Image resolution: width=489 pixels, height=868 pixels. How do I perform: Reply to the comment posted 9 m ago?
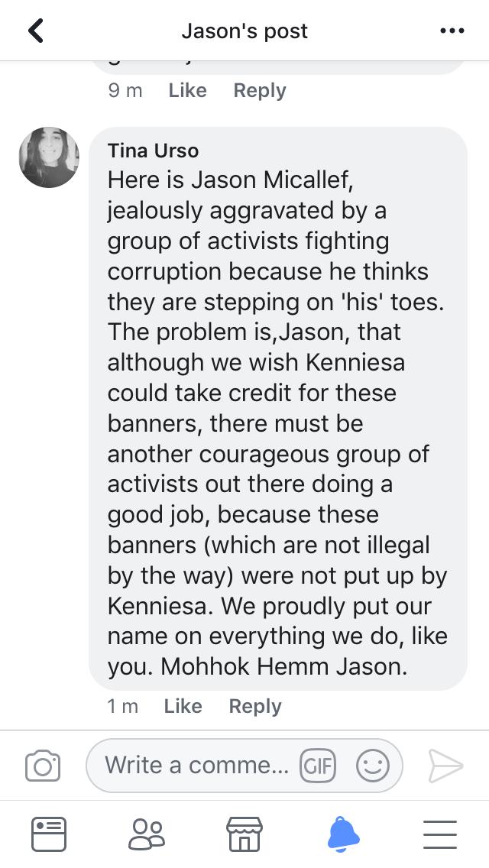tap(260, 90)
